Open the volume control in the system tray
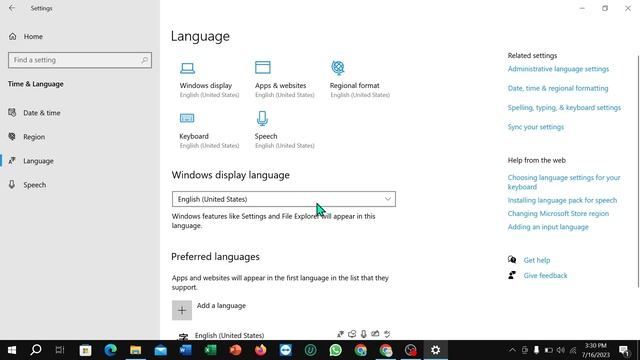This screenshot has width=640, height=360. point(561,350)
